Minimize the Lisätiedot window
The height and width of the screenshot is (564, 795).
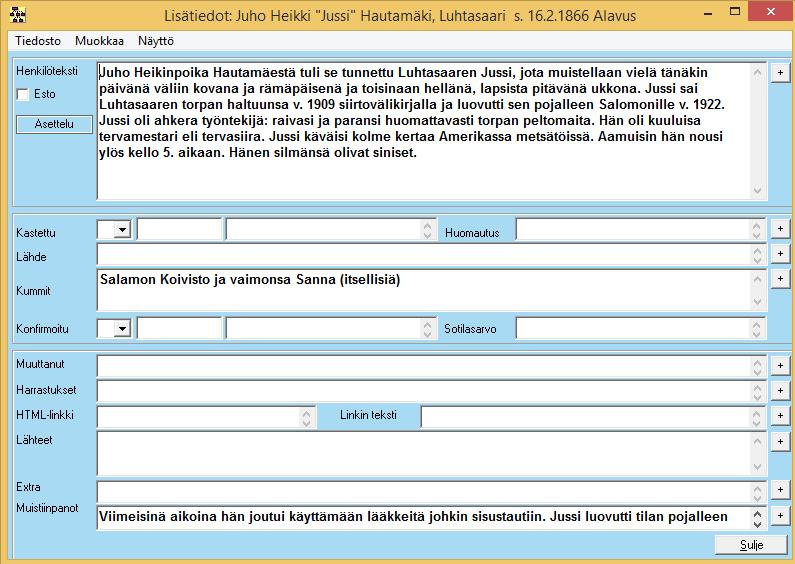(x=708, y=12)
